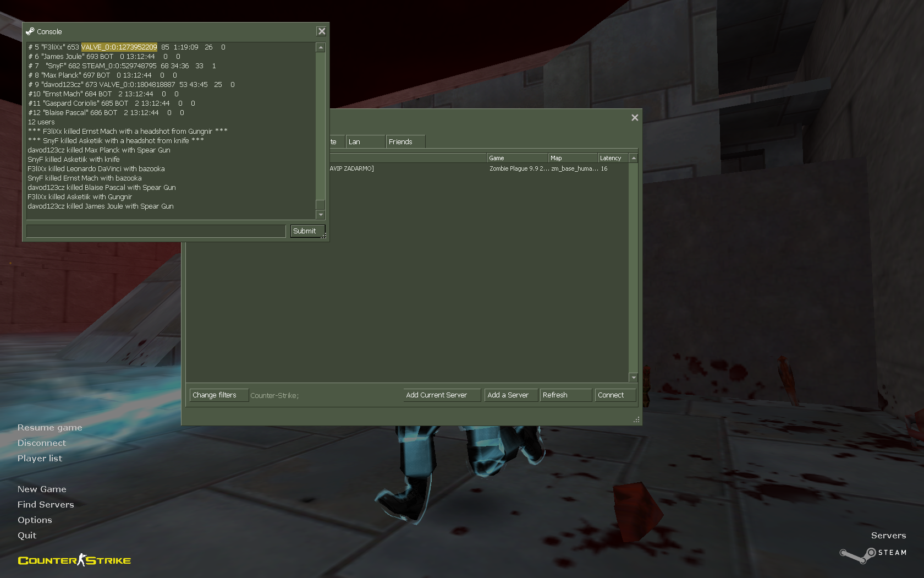Choose Resume game from main menu
Viewport: 924px width, 578px height.
click(x=50, y=428)
